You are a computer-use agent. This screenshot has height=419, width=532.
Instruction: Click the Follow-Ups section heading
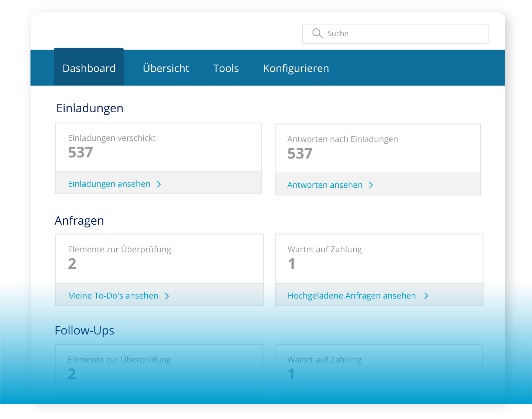(85, 330)
